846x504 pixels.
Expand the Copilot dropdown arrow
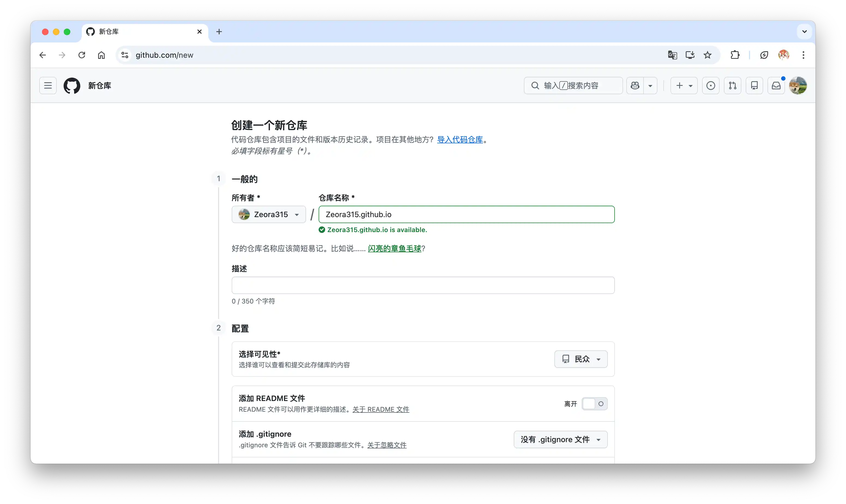[x=650, y=86]
